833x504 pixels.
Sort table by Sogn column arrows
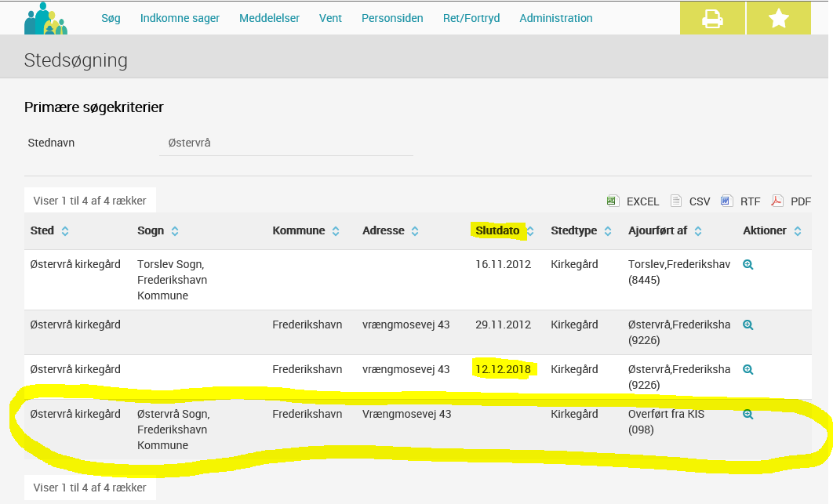coord(175,231)
